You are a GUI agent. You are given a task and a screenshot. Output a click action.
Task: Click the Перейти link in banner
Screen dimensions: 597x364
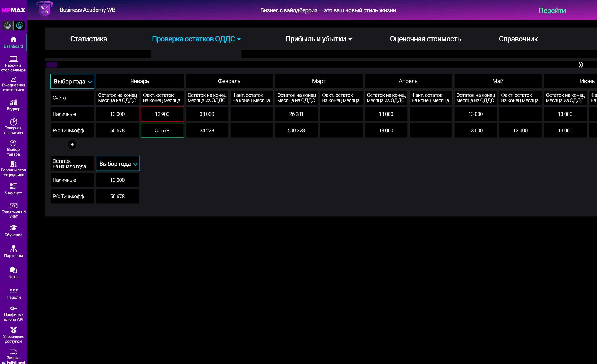coord(552,10)
